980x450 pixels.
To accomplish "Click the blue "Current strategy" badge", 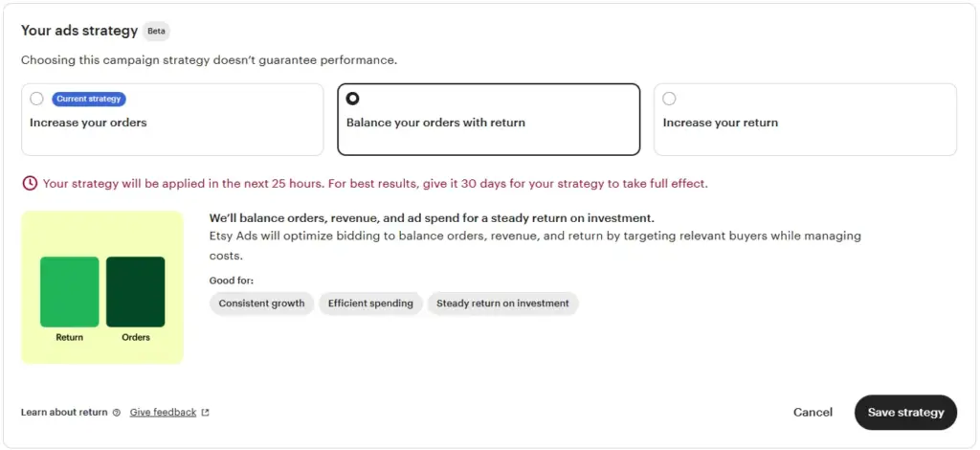I will [x=89, y=99].
